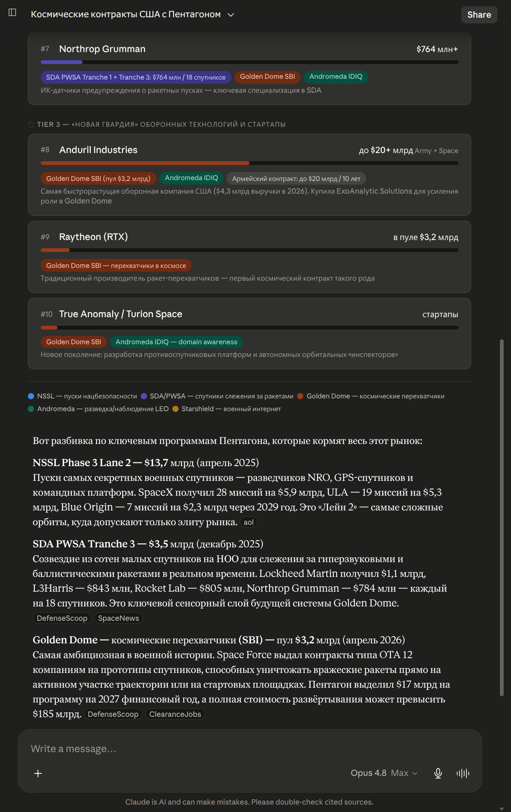The image size is (511, 812).
Task: Click the vertical scrollbar thumb
Action: tap(502, 518)
